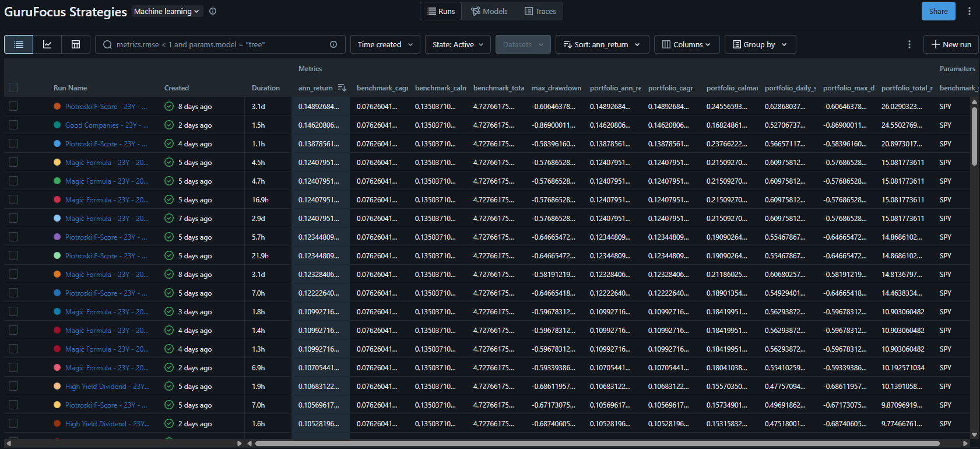Image resolution: width=980 pixels, height=449 pixels.
Task: Click the scroll right arrow in horizontal scrollbar
Action: pyautogui.click(x=965, y=443)
